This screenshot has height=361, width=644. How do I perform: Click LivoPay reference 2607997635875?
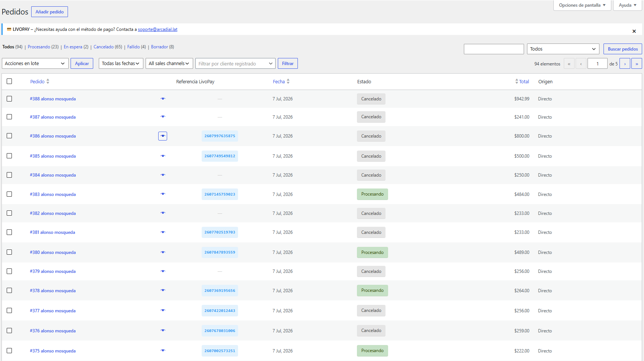pos(220,136)
